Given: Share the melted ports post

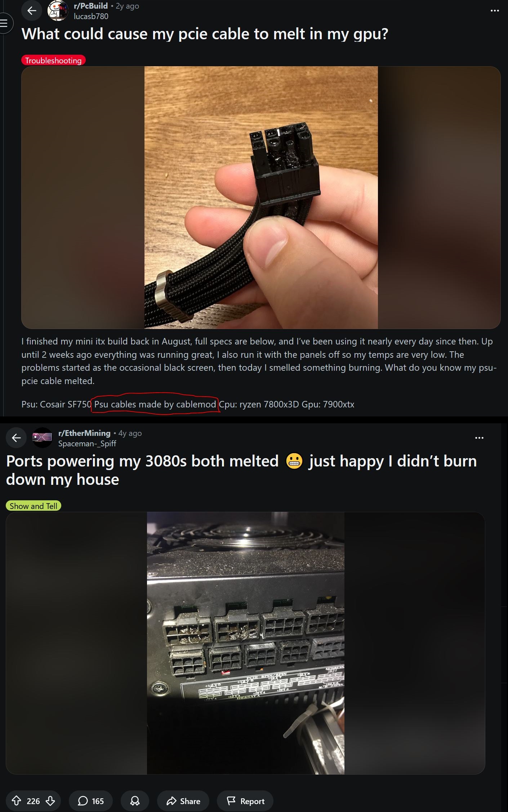Looking at the screenshot, I should coord(183,801).
